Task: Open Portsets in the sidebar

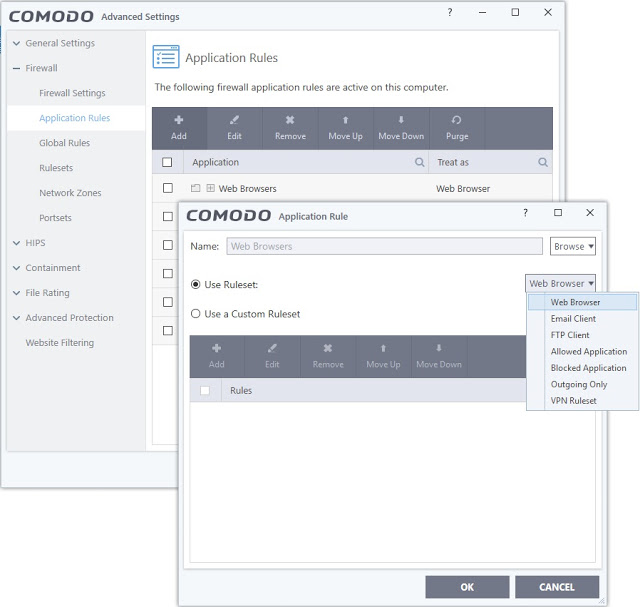Action: [55, 218]
